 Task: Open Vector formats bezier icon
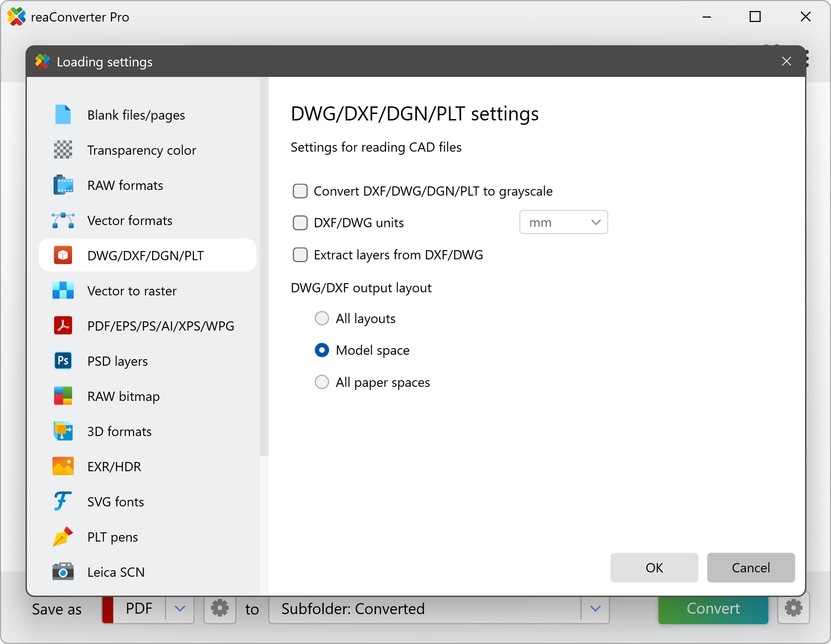pyautogui.click(x=63, y=220)
